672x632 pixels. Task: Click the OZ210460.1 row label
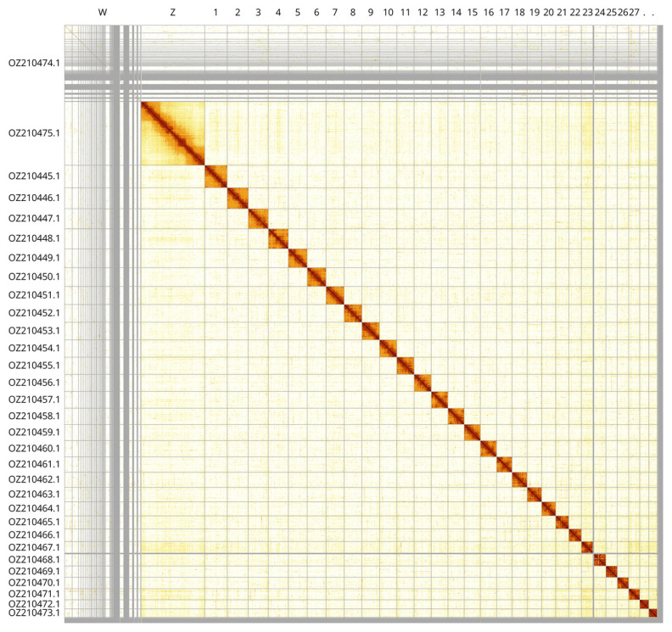(x=34, y=449)
